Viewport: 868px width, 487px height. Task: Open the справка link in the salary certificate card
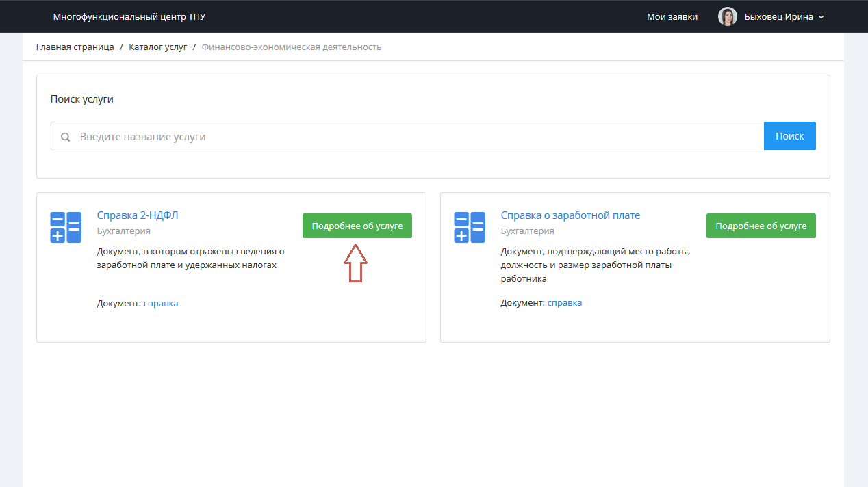point(565,302)
